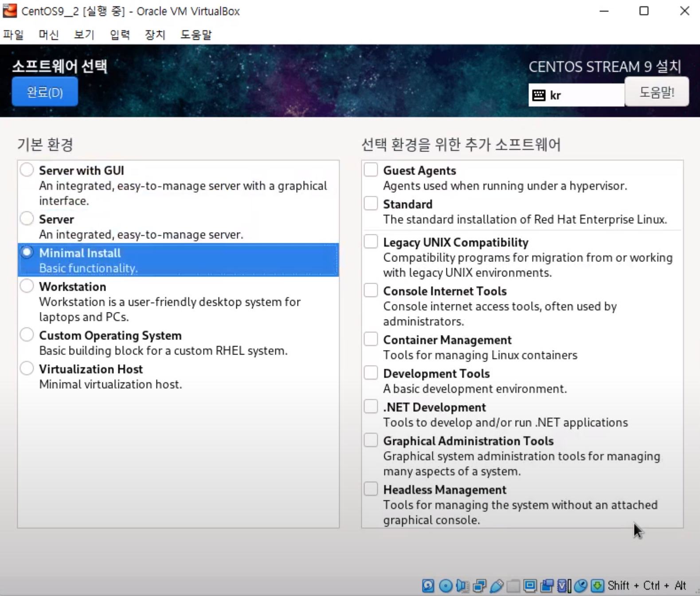Screen dimensions: 700x596
Task: Click the network adapters status icon
Action: [x=479, y=586]
